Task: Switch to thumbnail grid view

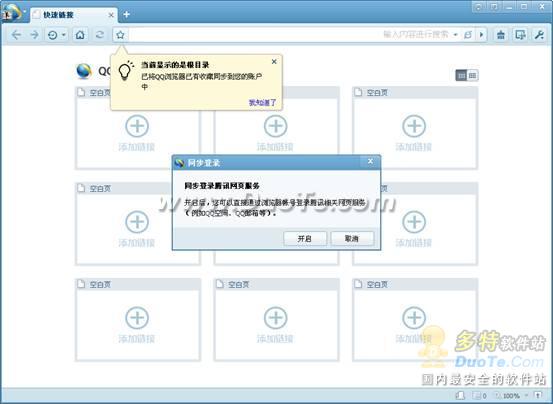Action: [x=461, y=75]
